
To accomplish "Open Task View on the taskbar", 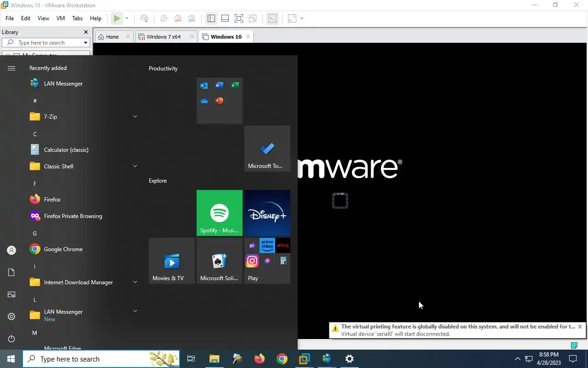I will [x=191, y=359].
